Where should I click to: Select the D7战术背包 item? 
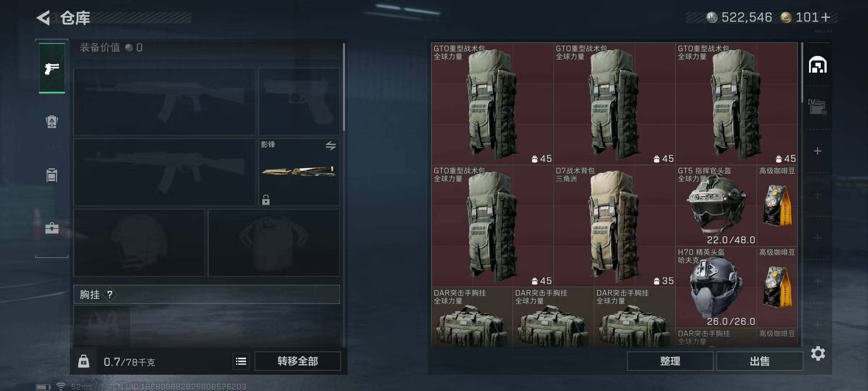[x=614, y=226]
